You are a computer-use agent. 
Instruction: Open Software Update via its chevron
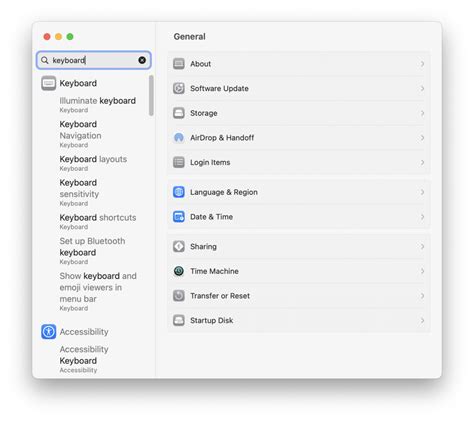(422, 88)
